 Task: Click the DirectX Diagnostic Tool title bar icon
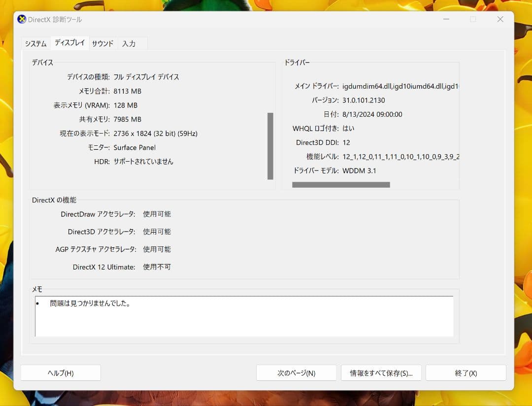[x=22, y=19]
